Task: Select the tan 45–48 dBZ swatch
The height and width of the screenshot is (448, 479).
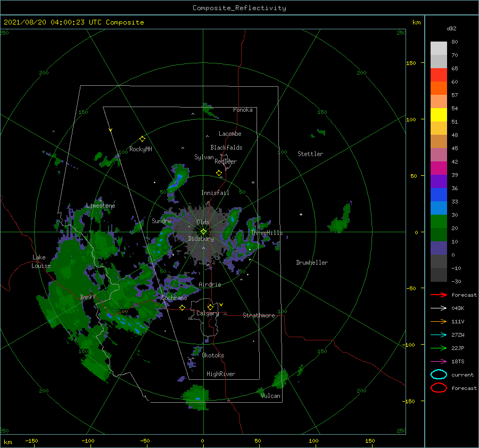Action: (x=439, y=142)
